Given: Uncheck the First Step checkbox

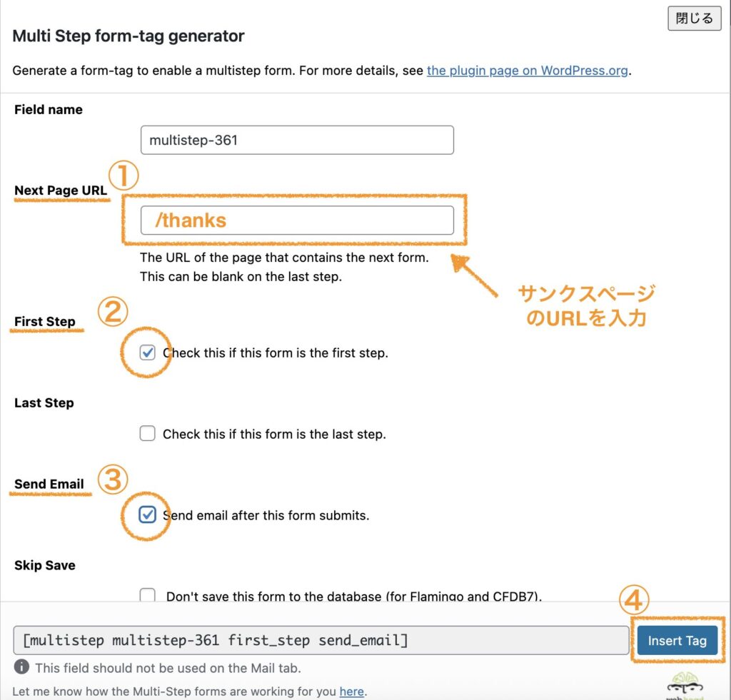Looking at the screenshot, I should click(147, 352).
